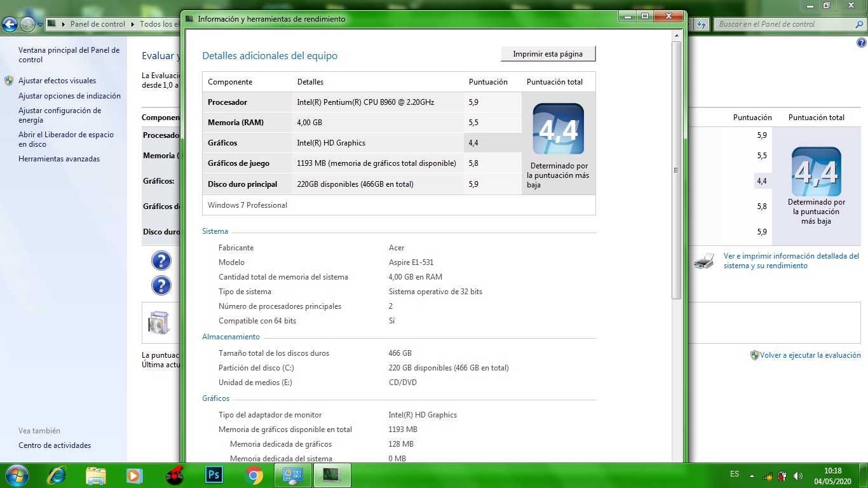Click the CD/DVD media unit value
This screenshot has height=488, width=868.
coord(403,383)
